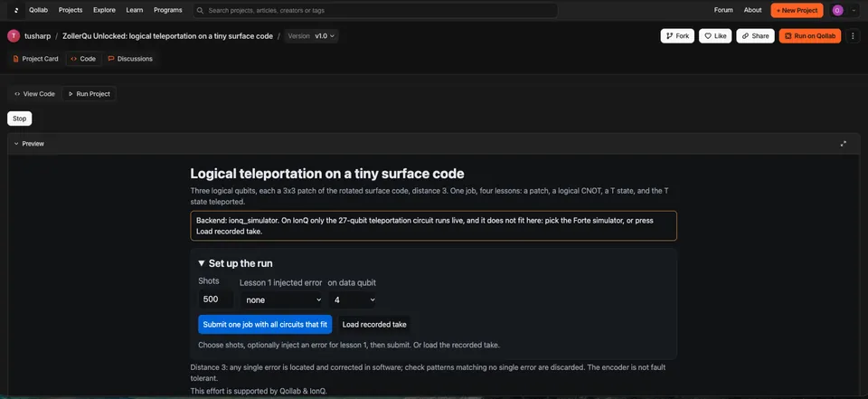
Task: Focus the search projects field
Action: click(375, 11)
